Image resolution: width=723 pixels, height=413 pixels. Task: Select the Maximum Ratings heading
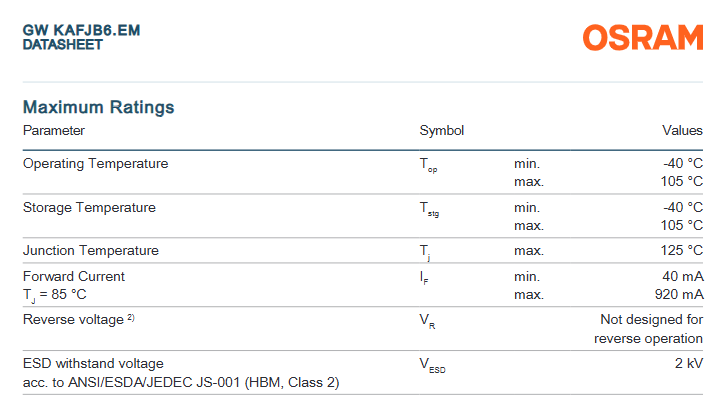99,107
